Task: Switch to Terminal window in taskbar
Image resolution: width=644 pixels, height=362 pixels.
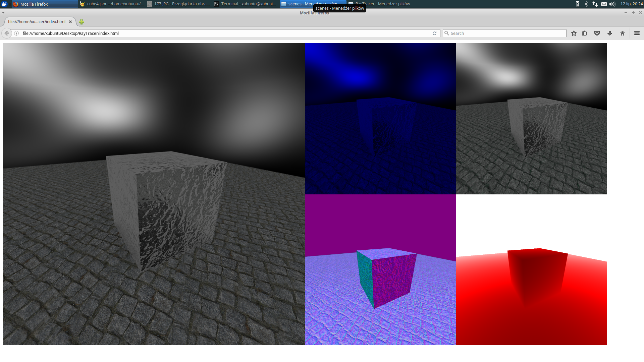Action: pyautogui.click(x=246, y=4)
